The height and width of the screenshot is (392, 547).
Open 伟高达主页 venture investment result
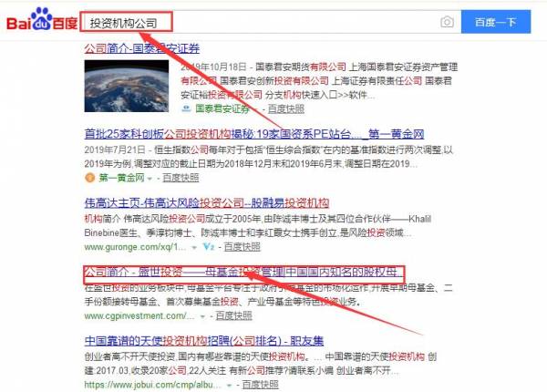coord(207,203)
